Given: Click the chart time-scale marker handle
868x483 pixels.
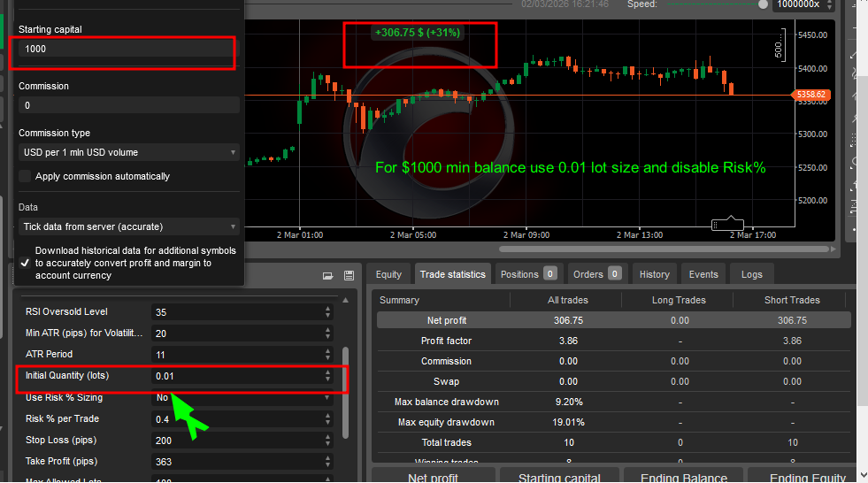Looking at the screenshot, I should click(727, 224).
